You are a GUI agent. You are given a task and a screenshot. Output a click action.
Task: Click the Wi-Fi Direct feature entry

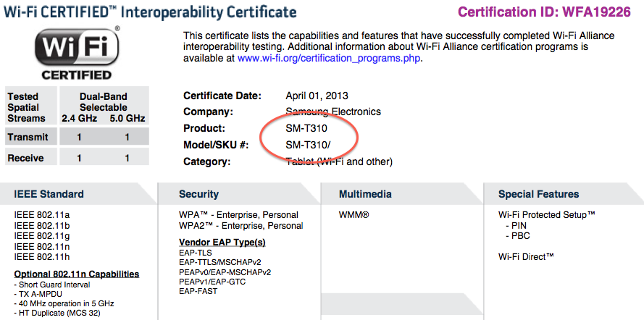[526, 256]
